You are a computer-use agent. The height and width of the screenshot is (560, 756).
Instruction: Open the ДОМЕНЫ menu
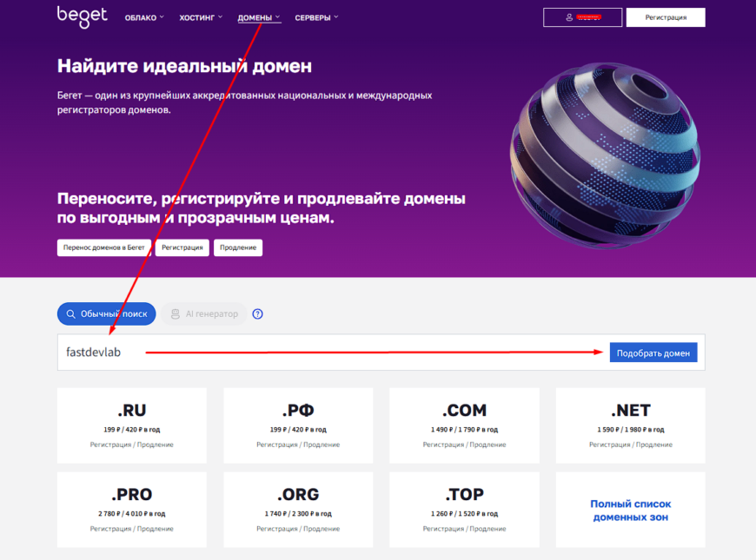[x=259, y=17]
